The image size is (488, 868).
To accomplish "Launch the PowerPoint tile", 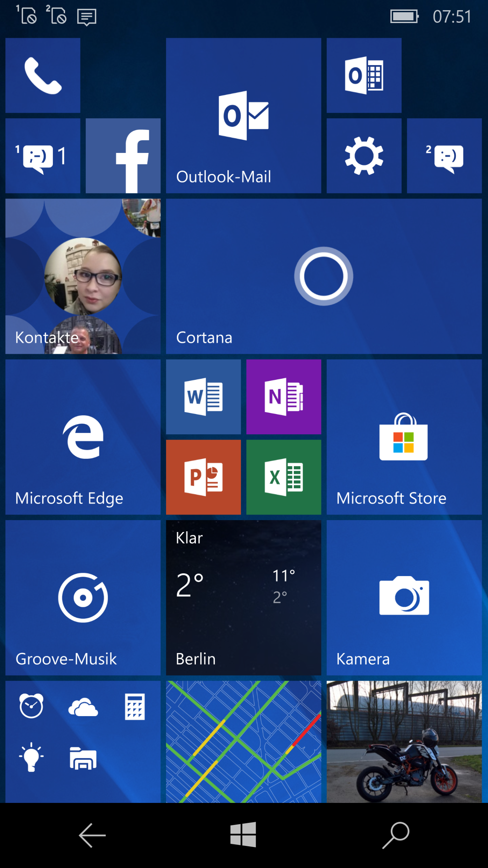I will tap(203, 477).
